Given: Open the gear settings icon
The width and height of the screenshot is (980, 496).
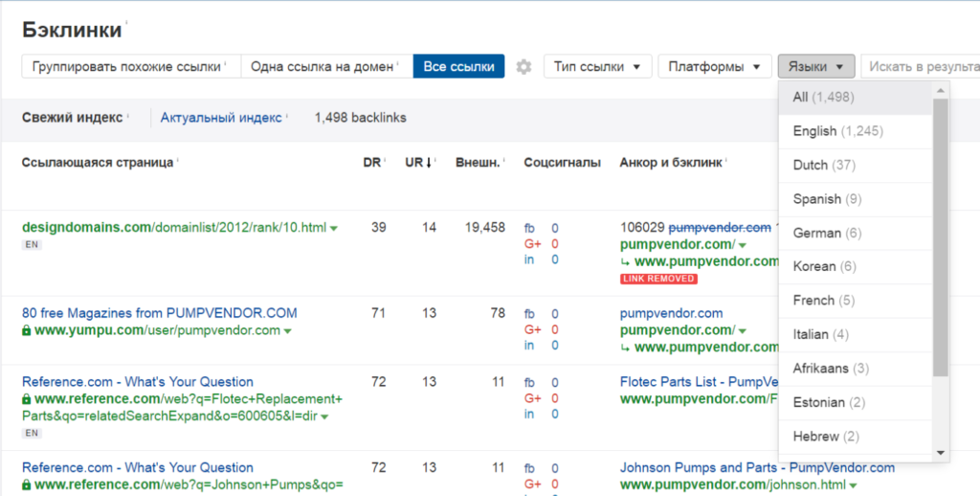Looking at the screenshot, I should 523,67.
